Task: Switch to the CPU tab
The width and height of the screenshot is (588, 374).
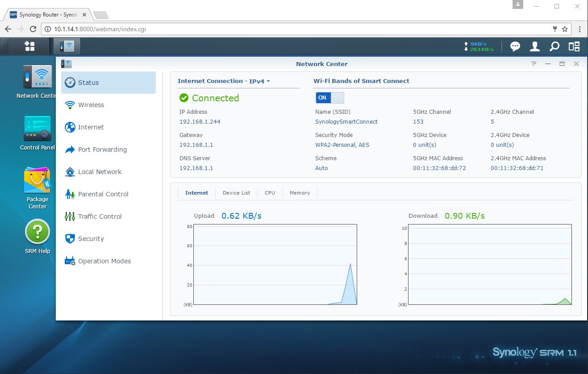Action: pos(270,193)
